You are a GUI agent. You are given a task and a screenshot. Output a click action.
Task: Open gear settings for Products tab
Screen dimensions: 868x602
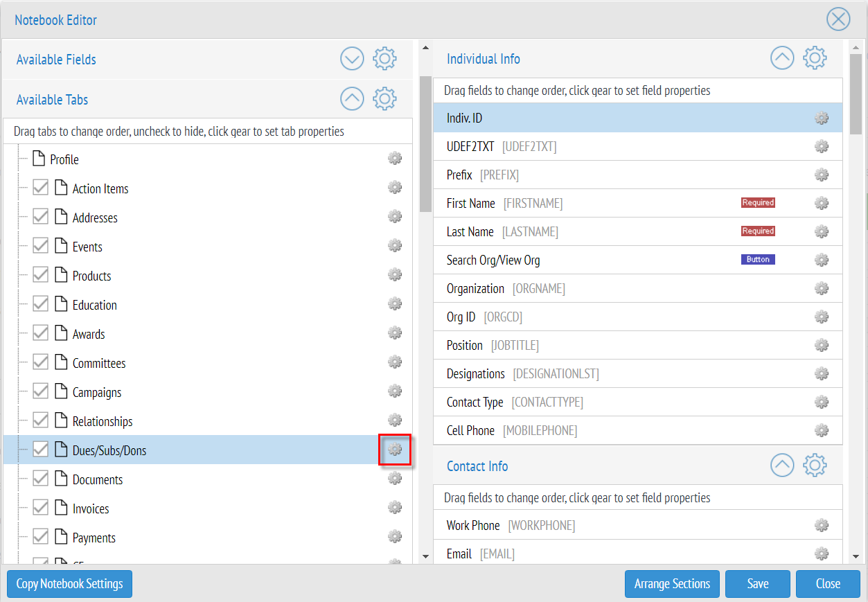[x=395, y=275]
